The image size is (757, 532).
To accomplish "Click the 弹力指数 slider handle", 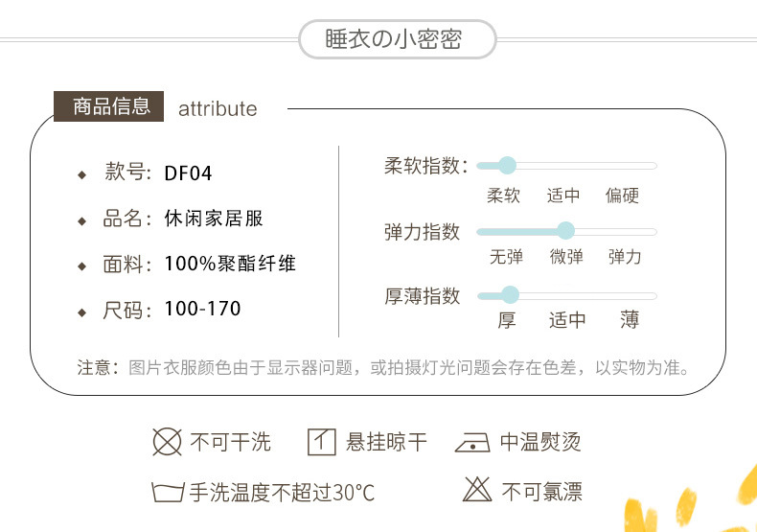I will [565, 231].
